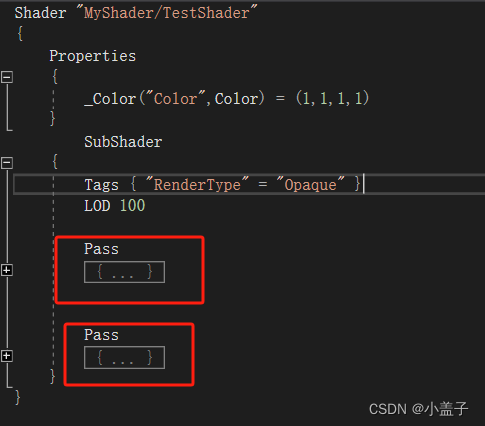The image size is (485, 426).
Task: Place cursor in "MyShader/TestShader" string
Action: (167, 13)
